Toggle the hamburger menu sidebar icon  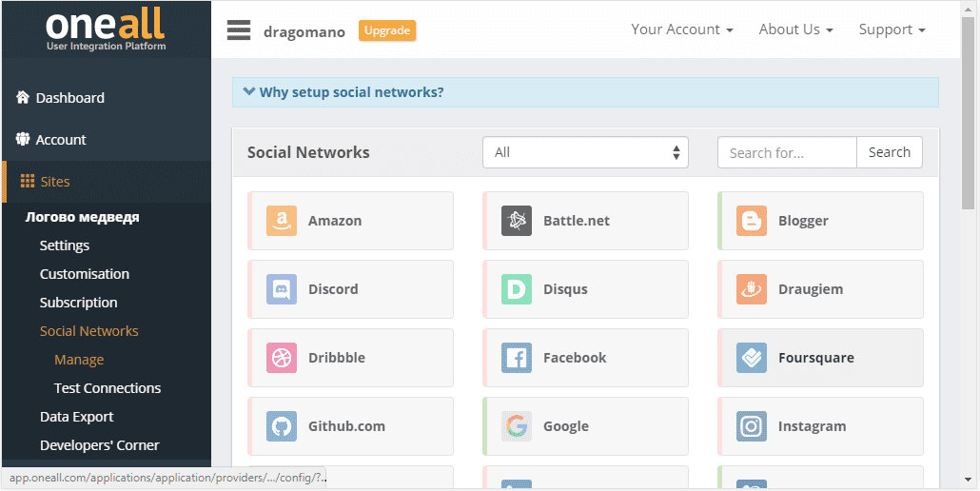pyautogui.click(x=238, y=30)
